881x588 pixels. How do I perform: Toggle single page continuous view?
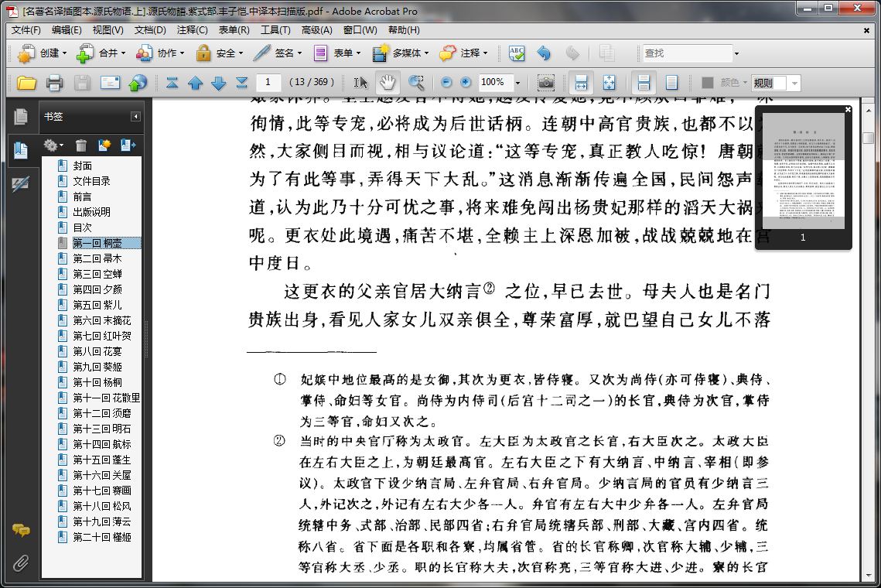click(x=644, y=83)
